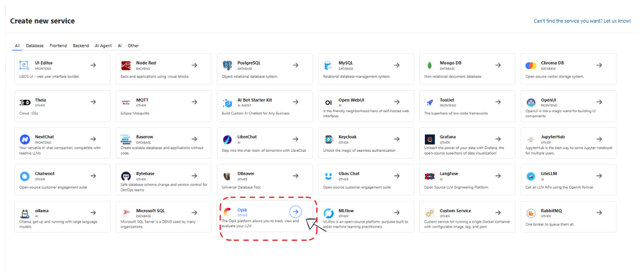Switch to the AI filter tab
The height and width of the screenshot is (278, 644).
(120, 46)
